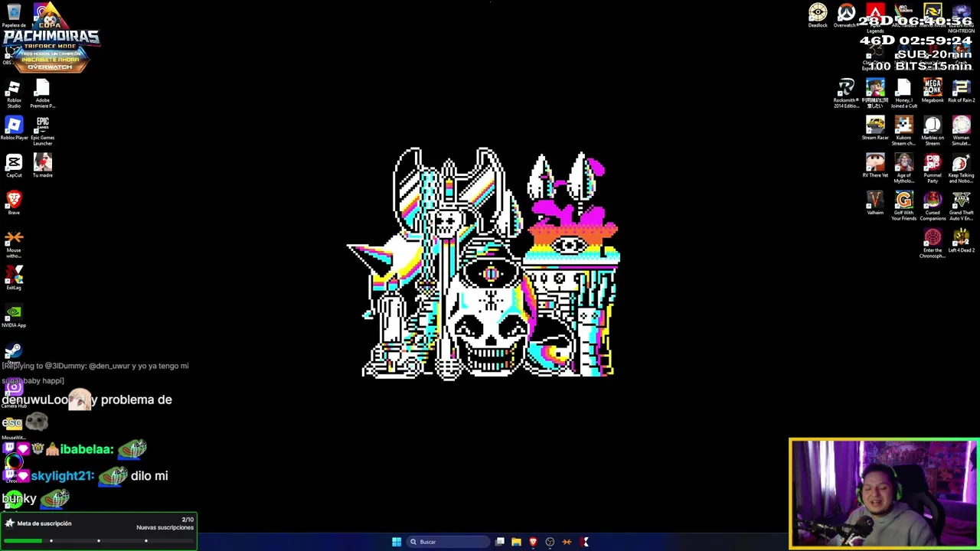Select the pixel-art skull wallpaper image
This screenshot has height=551, width=980.
coord(483,262)
